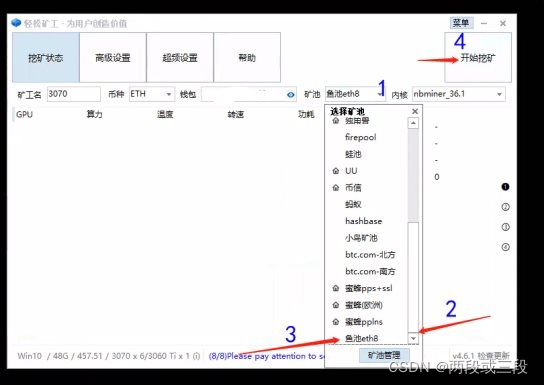Image resolution: width=544 pixels, height=385 pixels.
Task: Click home icon beside 币信 pool
Action: [x=335, y=188]
